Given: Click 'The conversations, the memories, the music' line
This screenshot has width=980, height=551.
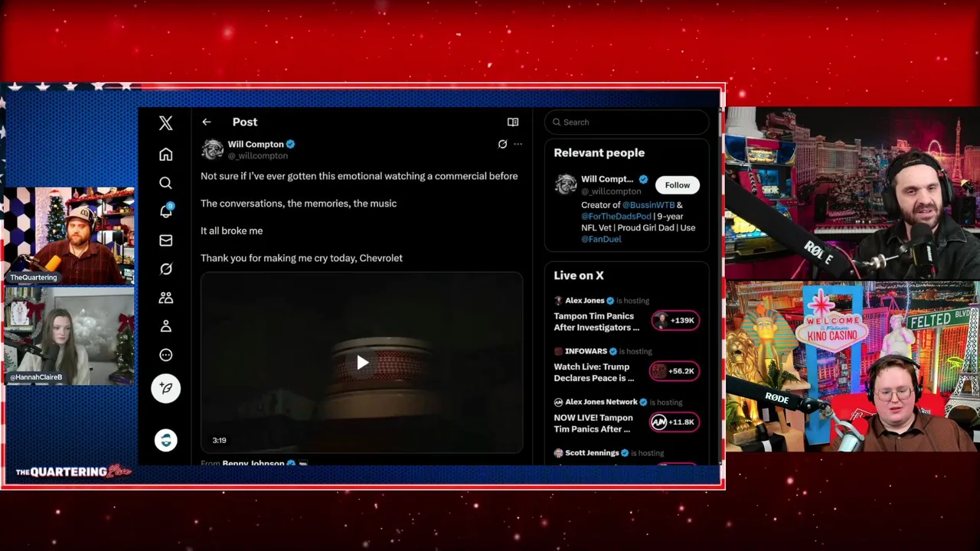Looking at the screenshot, I should (x=299, y=204).
